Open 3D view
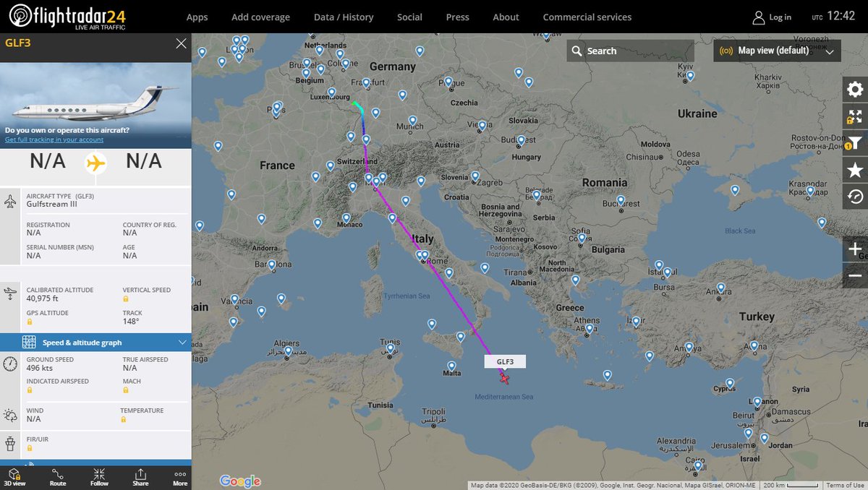 [x=14, y=477]
